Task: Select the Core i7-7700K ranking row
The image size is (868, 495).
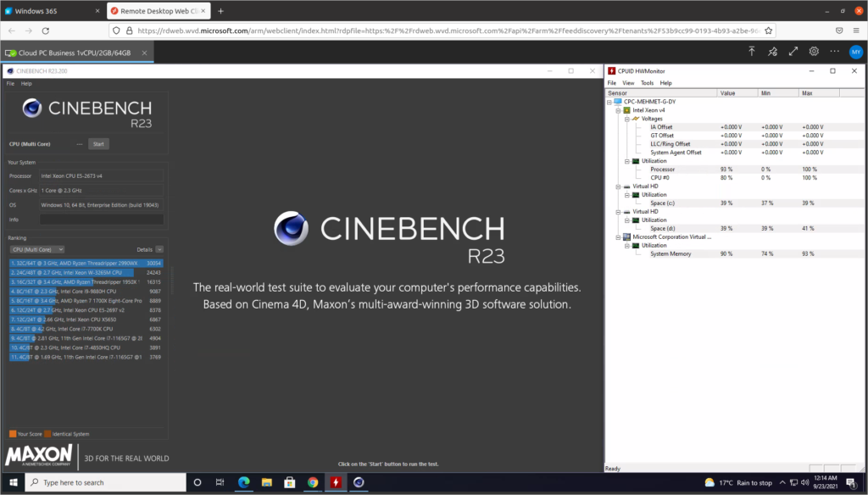Action: pyautogui.click(x=86, y=330)
